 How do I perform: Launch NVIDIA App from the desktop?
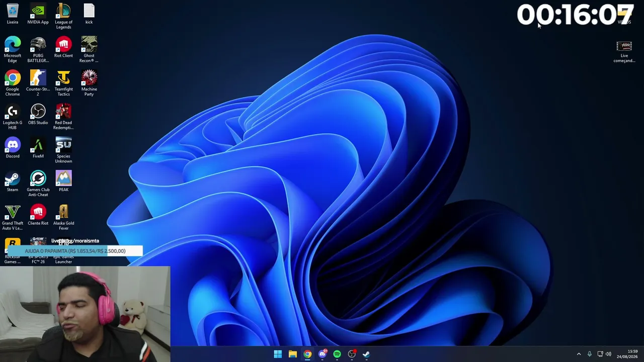point(38,14)
